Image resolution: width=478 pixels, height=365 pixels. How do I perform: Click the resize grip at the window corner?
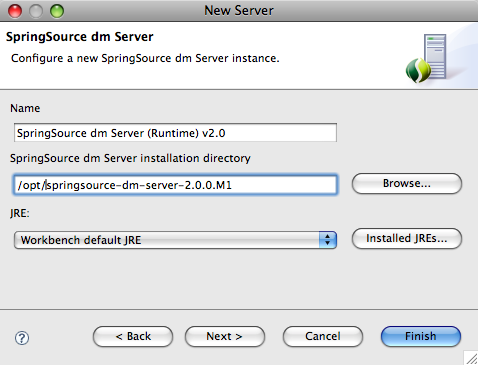(471, 358)
